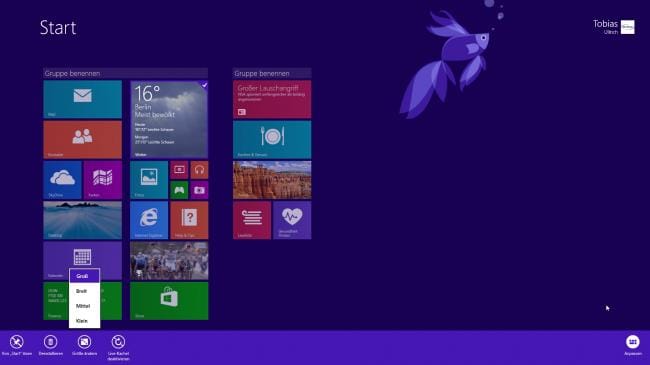The height and width of the screenshot is (365, 650).
Task: Open the Food & Drink tile
Action: 272,139
